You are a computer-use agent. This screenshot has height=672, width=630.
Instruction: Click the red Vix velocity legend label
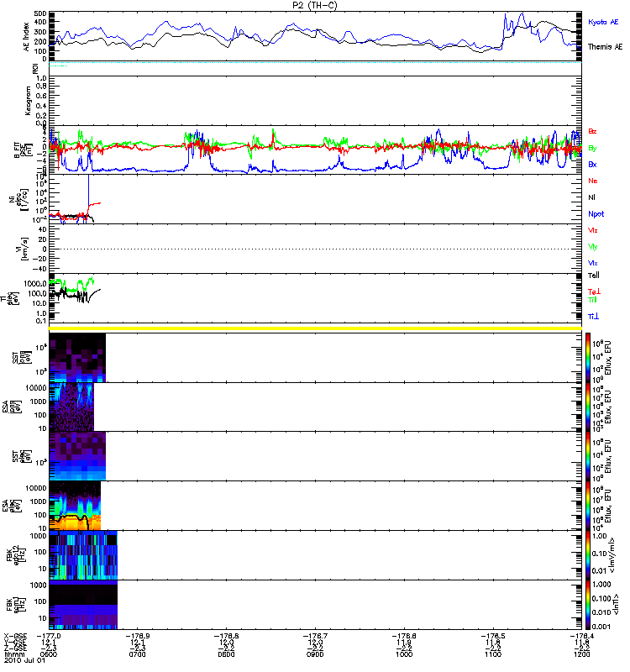click(x=593, y=230)
